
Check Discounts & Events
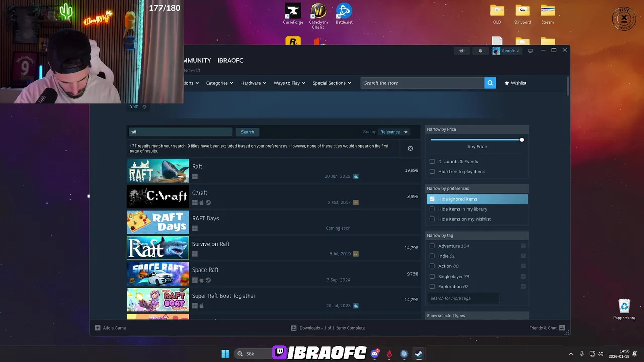(432, 162)
